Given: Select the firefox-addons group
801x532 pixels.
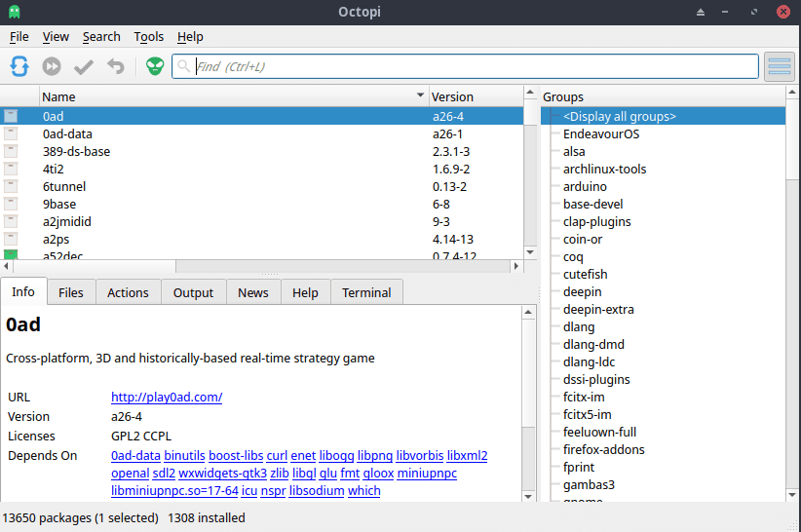Looking at the screenshot, I should click(x=604, y=450).
